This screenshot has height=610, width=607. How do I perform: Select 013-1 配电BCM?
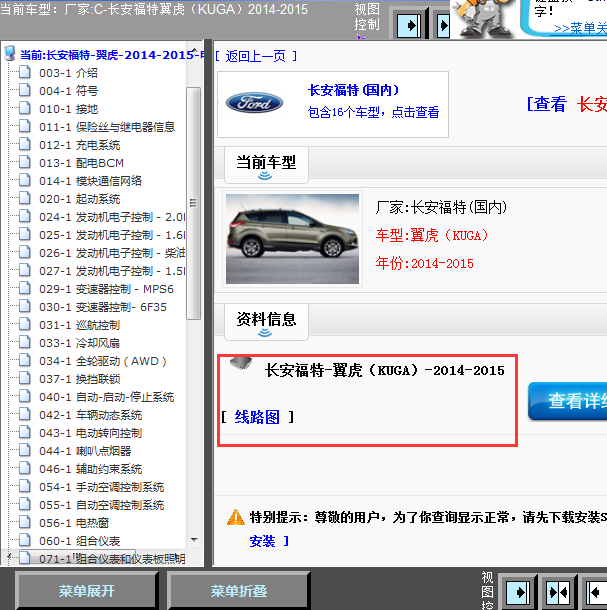(81, 163)
